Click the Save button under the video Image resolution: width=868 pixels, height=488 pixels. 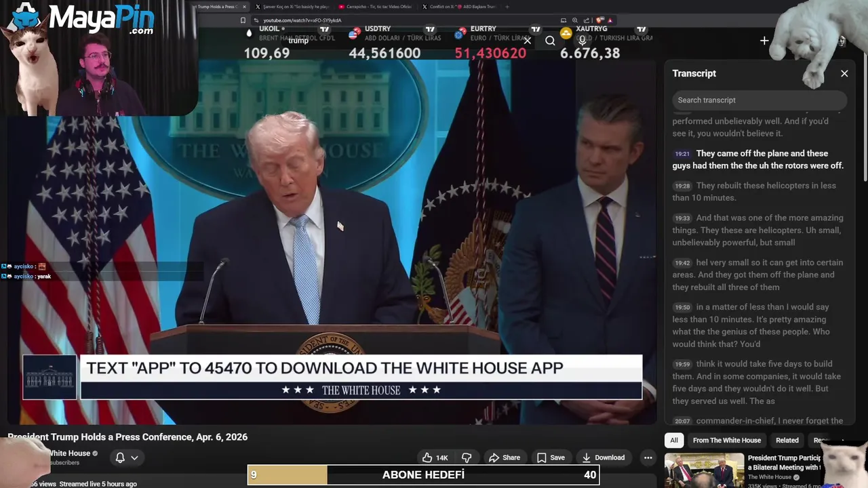coord(551,457)
